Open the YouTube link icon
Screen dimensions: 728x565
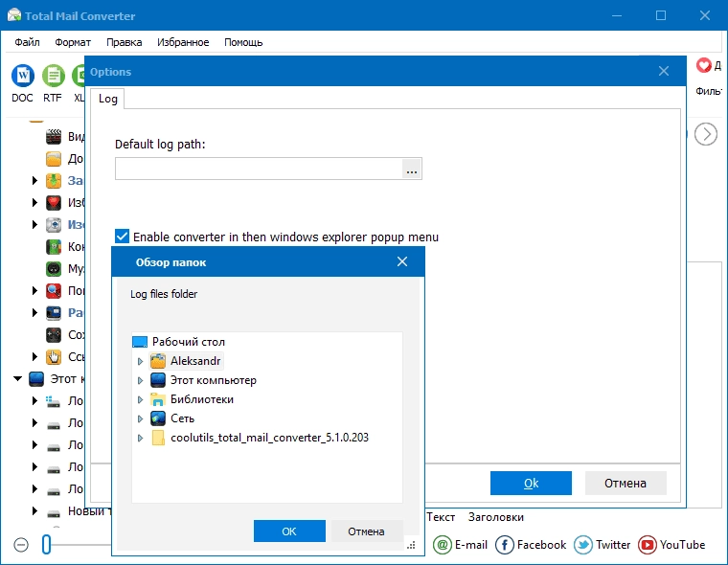click(x=648, y=545)
